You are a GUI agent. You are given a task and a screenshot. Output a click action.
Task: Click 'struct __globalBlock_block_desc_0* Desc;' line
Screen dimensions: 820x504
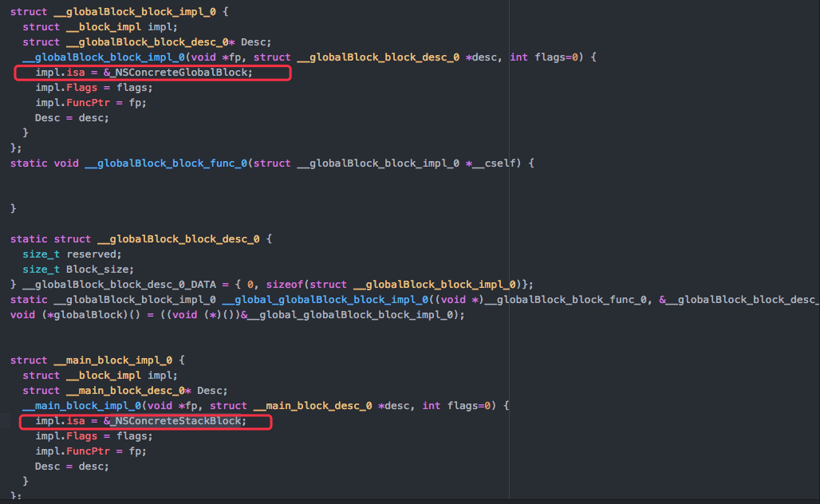coord(147,41)
